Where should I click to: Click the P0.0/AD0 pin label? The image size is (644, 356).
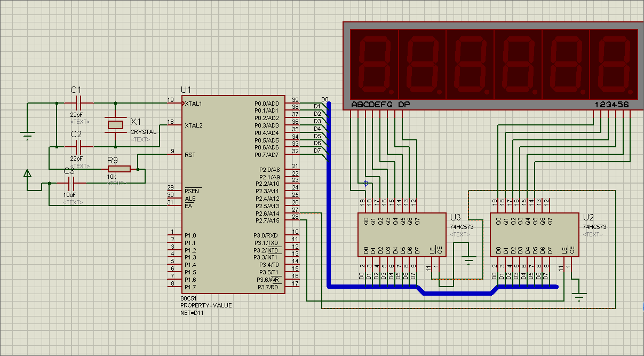(x=267, y=103)
